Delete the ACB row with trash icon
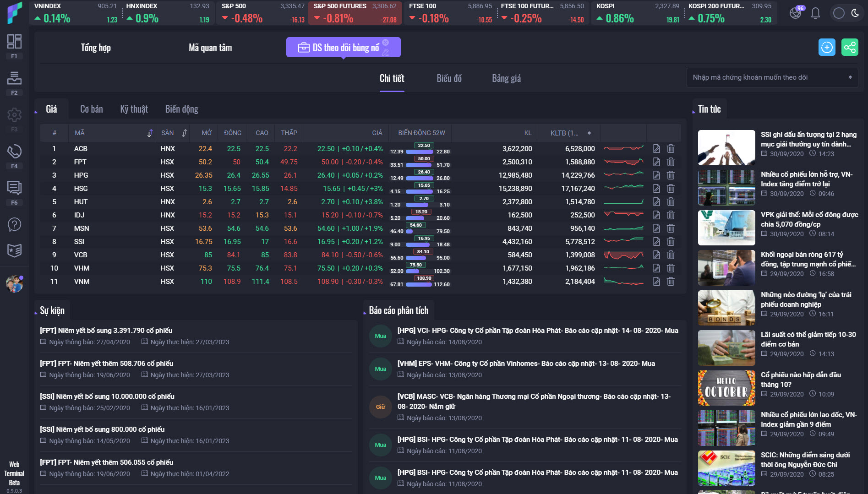This screenshot has height=494, width=868. pyautogui.click(x=671, y=149)
